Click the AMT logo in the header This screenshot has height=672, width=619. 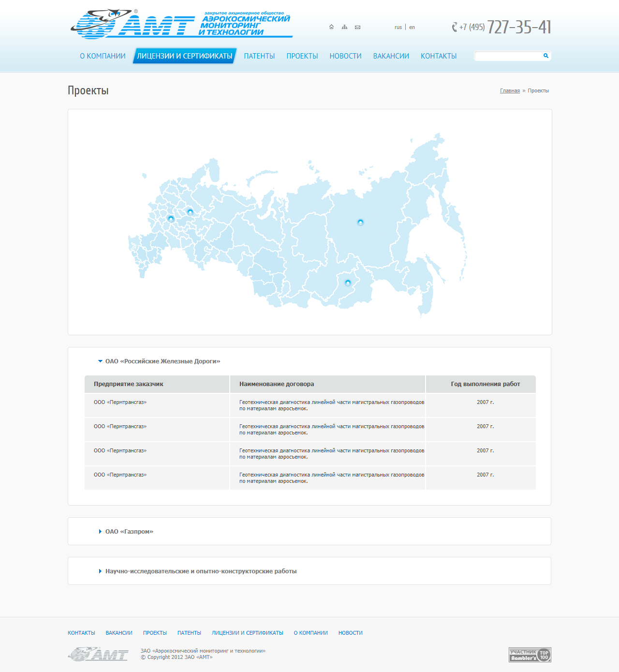pyautogui.click(x=181, y=24)
